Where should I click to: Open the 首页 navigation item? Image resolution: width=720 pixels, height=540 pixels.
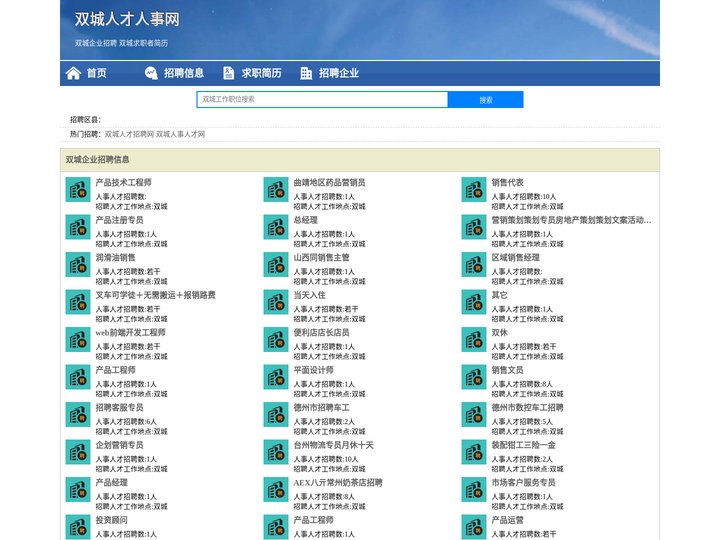pyautogui.click(x=96, y=73)
